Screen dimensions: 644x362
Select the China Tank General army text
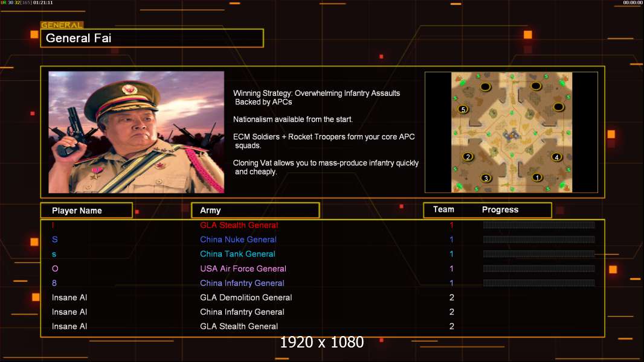pos(237,254)
